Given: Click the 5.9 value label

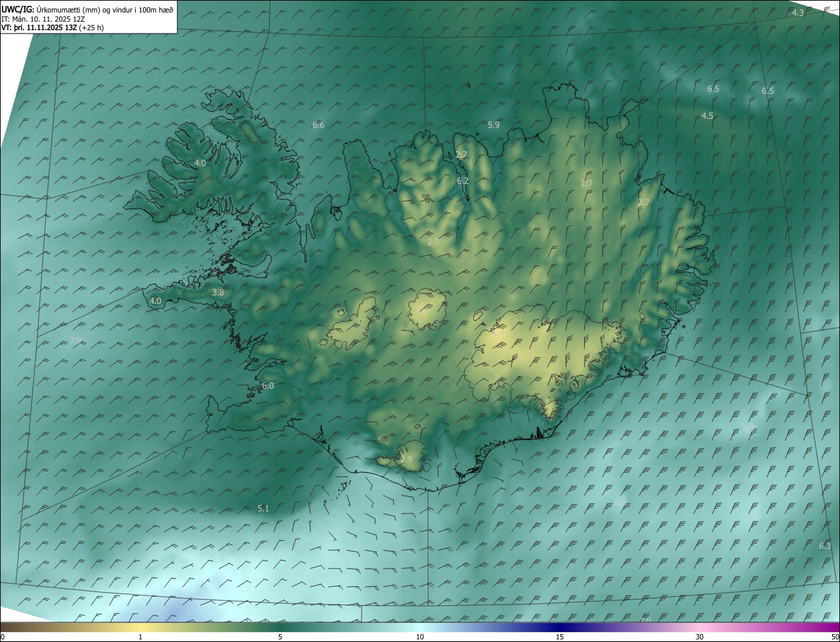Looking at the screenshot, I should [493, 125].
